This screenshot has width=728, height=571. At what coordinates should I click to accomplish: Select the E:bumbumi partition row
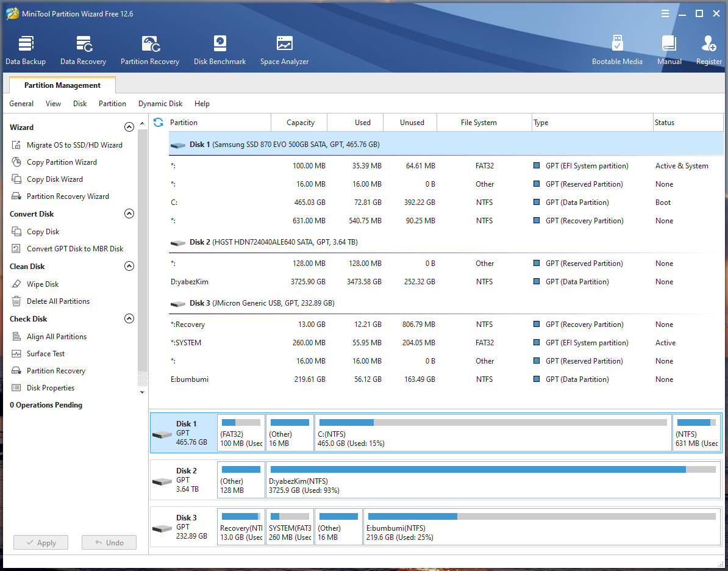click(x=446, y=379)
